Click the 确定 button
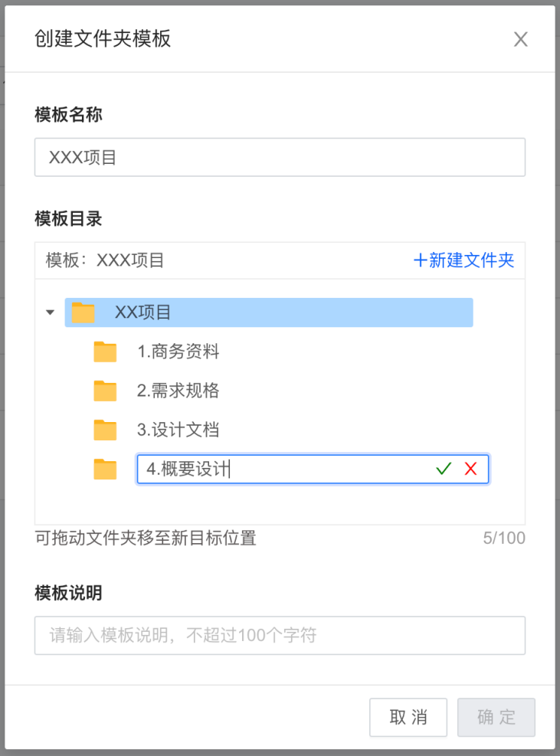 [x=496, y=718]
